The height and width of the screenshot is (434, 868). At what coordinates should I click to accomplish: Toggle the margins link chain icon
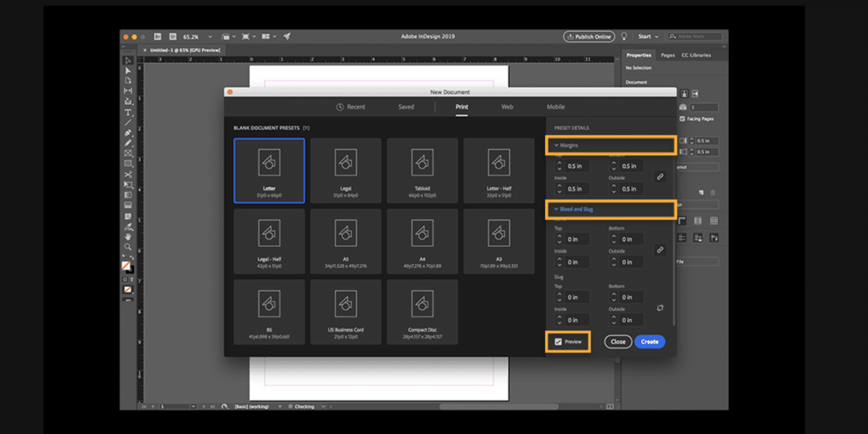pos(659,177)
